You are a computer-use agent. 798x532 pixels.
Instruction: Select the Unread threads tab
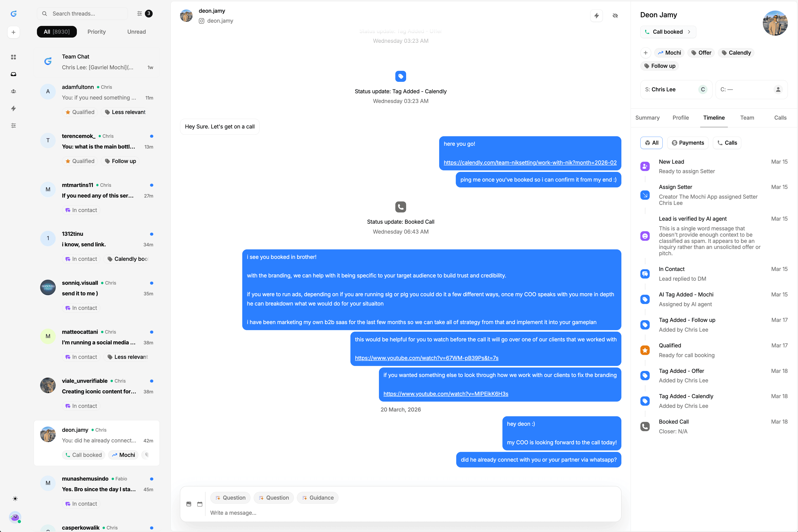(x=136, y=32)
